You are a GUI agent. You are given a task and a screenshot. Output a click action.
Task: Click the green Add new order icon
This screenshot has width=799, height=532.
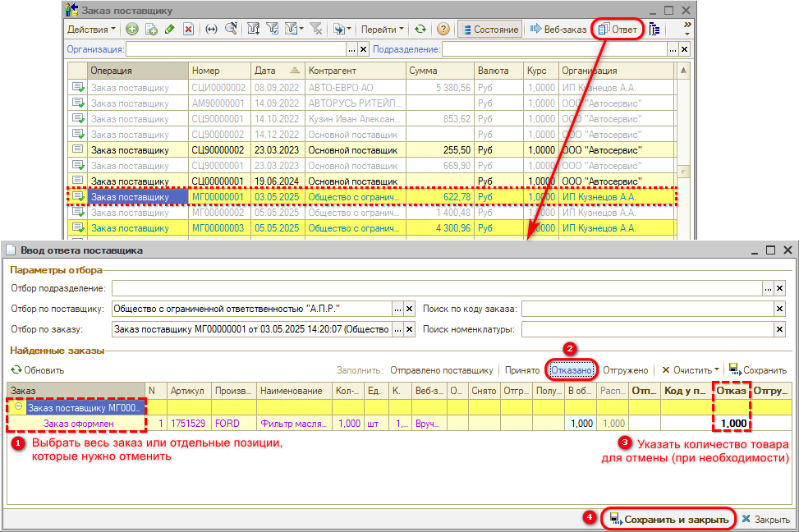click(x=132, y=29)
